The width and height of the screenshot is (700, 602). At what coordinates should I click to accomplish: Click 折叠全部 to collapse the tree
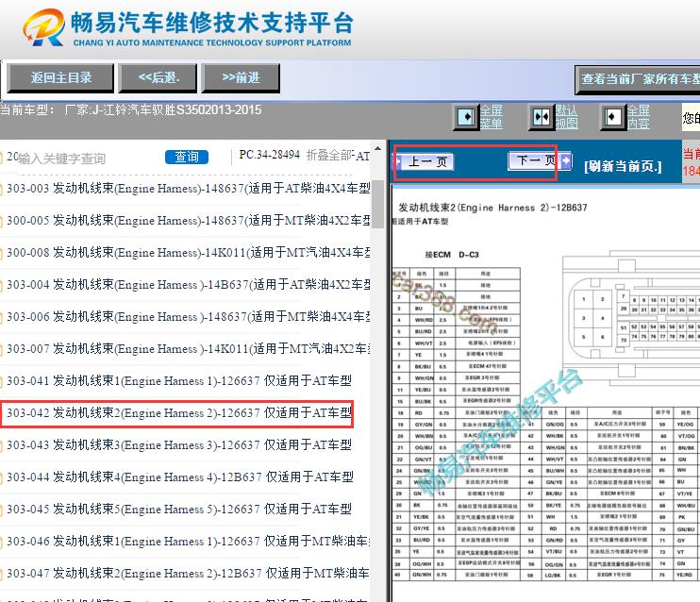[329, 155]
